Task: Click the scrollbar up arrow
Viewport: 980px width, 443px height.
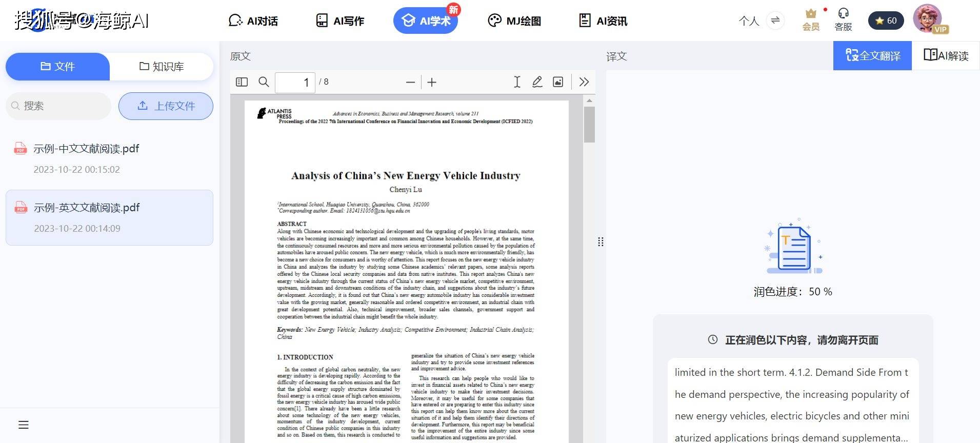Action: [589, 100]
